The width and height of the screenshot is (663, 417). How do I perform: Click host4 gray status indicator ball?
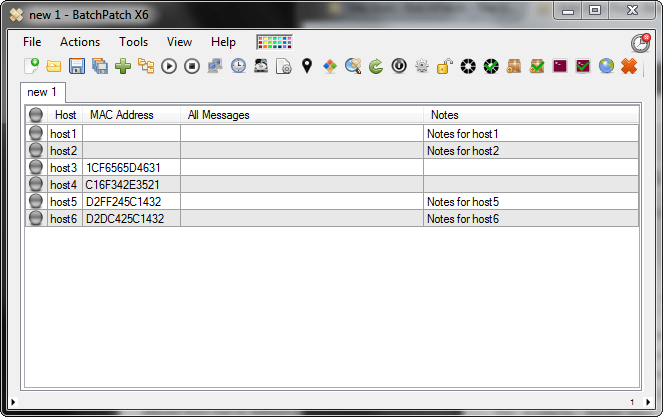click(36, 184)
